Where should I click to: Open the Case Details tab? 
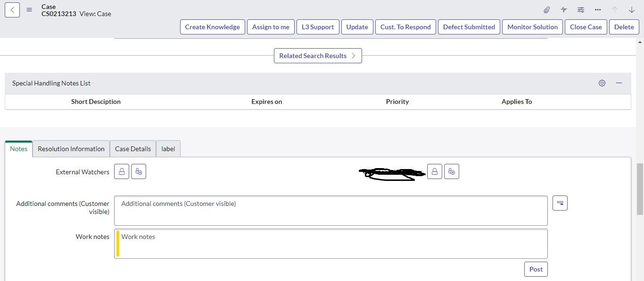[133, 149]
